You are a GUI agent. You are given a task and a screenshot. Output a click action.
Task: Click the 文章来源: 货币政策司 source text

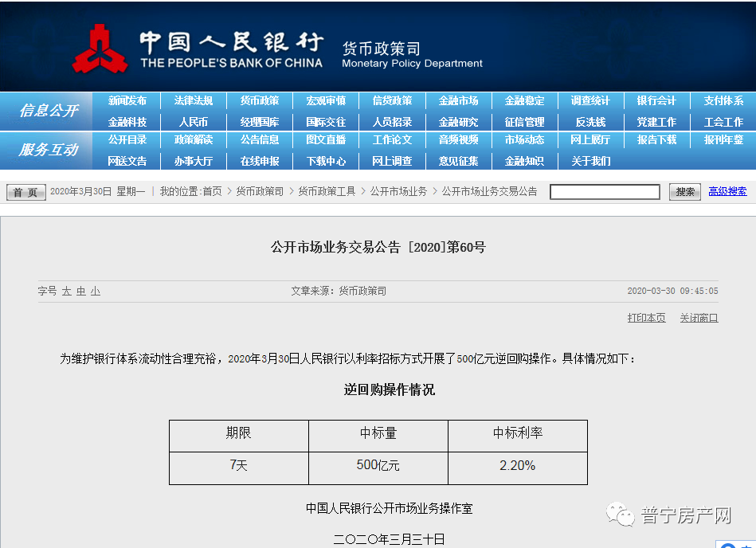339,291
